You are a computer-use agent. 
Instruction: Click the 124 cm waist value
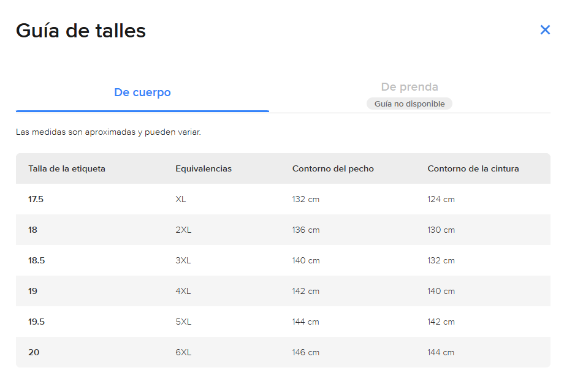pyautogui.click(x=441, y=199)
